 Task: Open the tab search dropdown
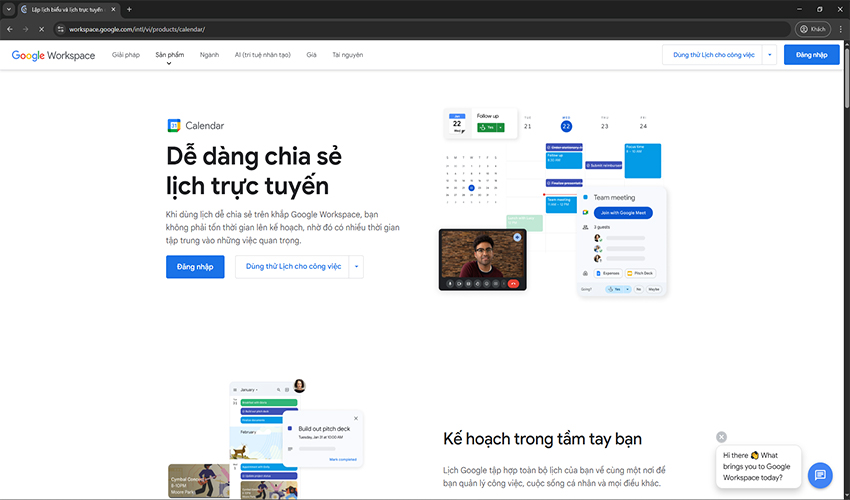tap(9, 9)
